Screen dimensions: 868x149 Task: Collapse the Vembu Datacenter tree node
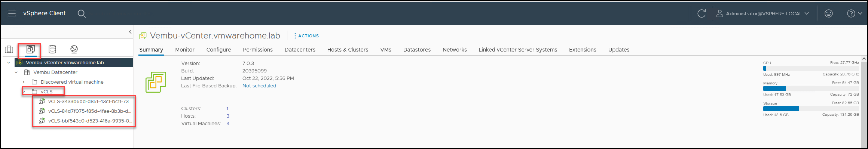16,72
